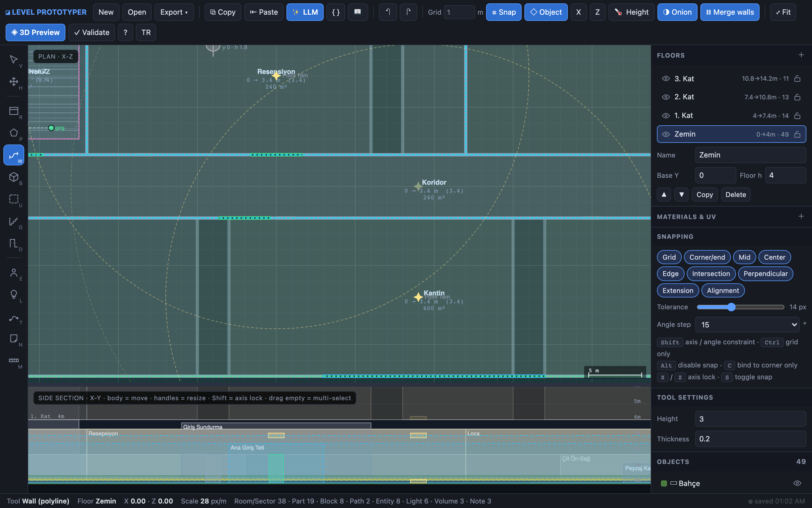Pick the stairs tool (G)

click(14, 221)
